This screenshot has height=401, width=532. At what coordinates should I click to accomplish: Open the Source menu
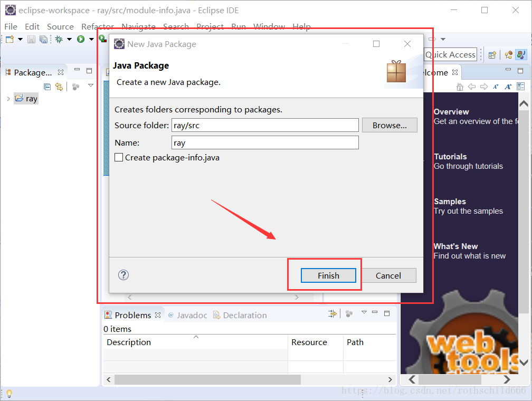(60, 26)
